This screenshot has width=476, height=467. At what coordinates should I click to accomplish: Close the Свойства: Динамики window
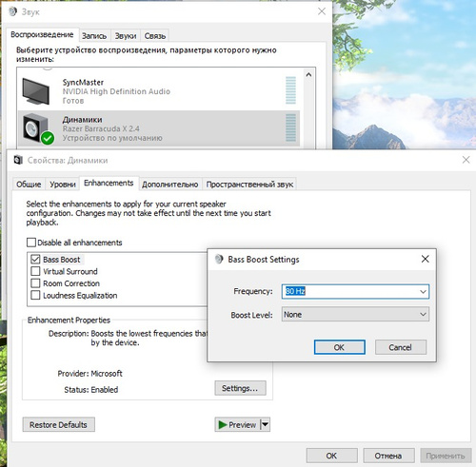466,160
